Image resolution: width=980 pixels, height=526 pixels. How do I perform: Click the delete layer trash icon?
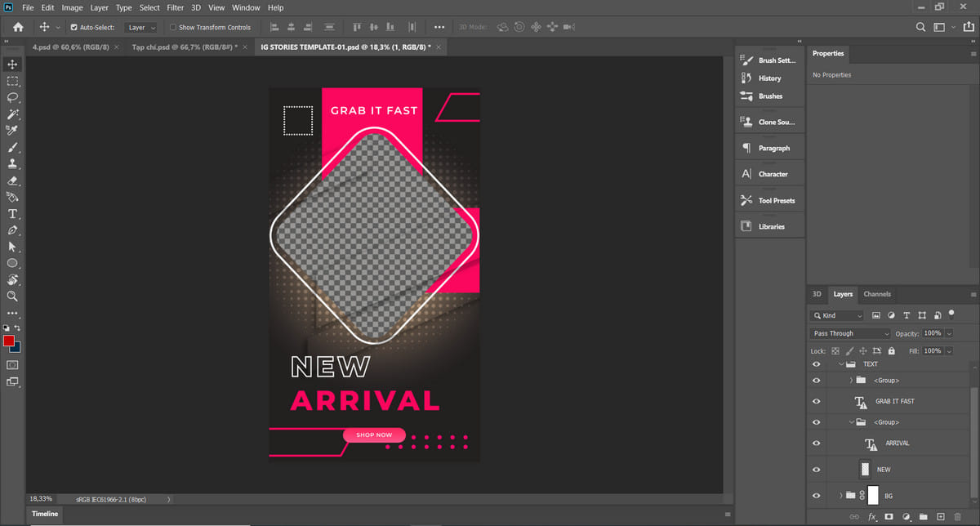point(959,517)
